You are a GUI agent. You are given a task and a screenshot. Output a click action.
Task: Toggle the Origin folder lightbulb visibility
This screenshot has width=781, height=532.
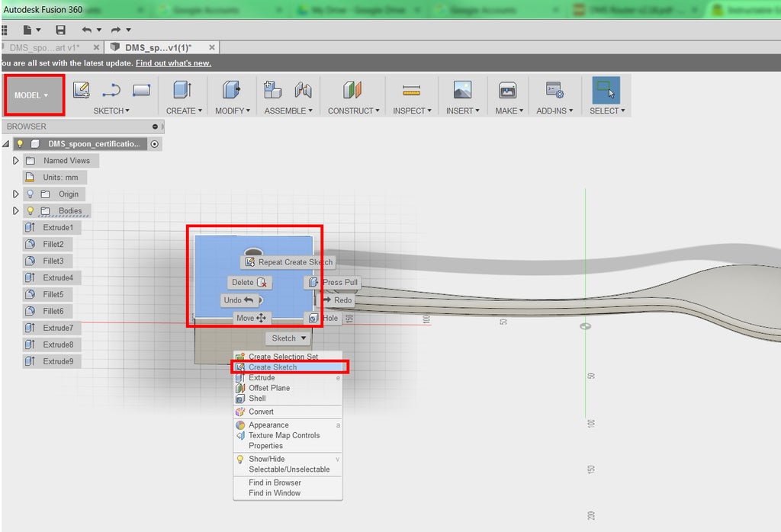(31, 194)
